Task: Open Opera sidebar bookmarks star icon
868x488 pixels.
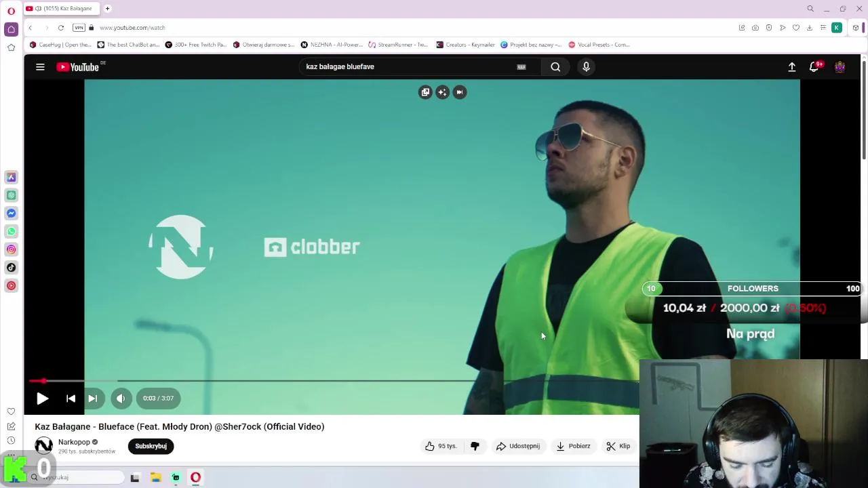Action: (x=11, y=47)
